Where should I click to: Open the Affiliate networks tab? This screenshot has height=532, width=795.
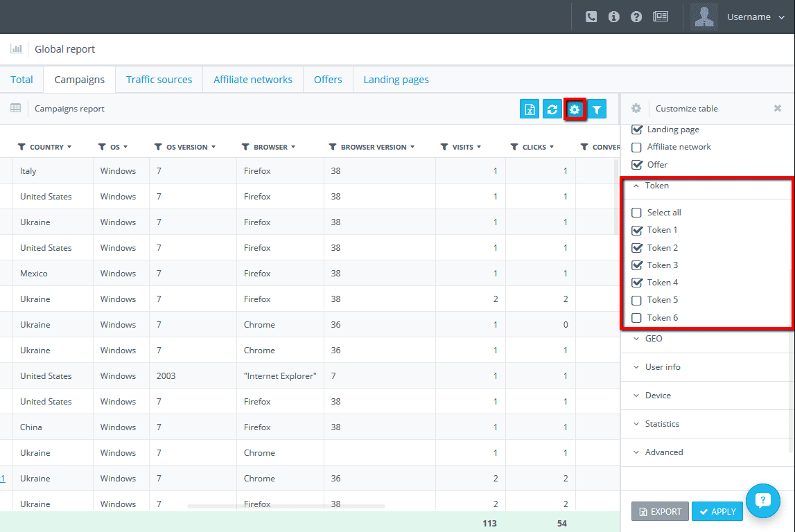tap(253, 80)
